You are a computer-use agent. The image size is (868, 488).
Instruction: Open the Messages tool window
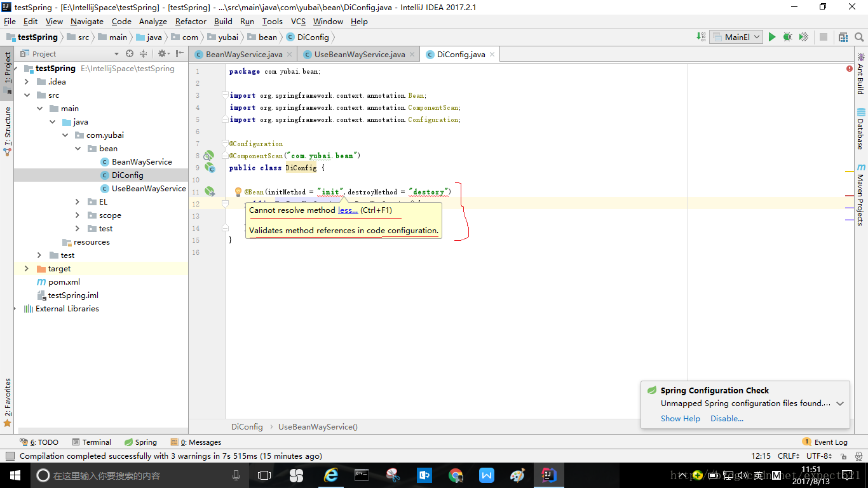pyautogui.click(x=196, y=442)
